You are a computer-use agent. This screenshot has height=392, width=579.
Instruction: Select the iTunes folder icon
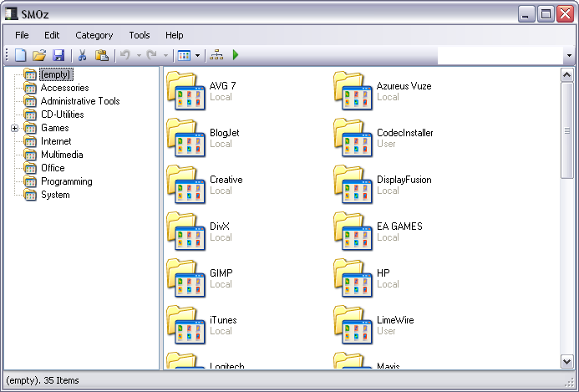pyautogui.click(x=185, y=325)
